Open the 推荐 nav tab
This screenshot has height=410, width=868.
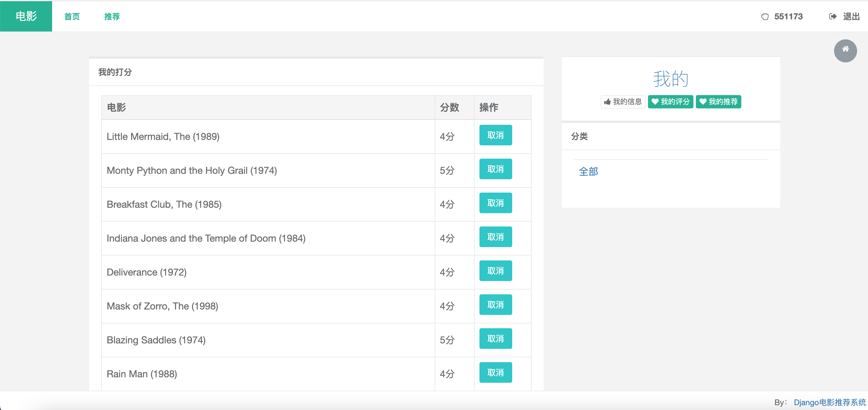[x=112, y=16]
